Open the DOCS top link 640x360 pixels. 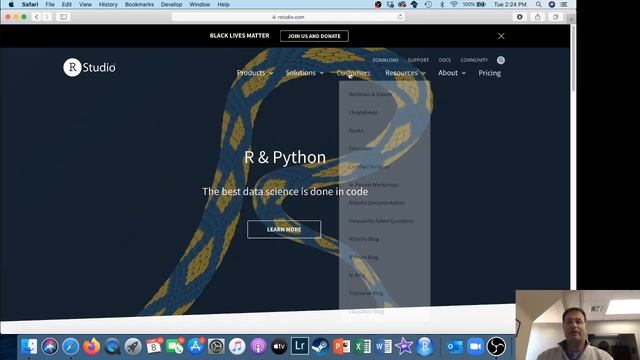[x=445, y=60]
